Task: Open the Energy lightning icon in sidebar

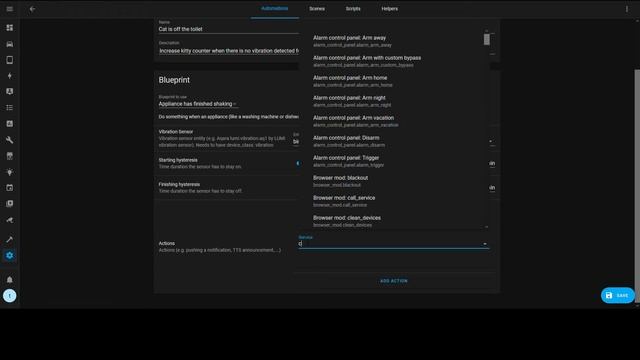Action: [9, 76]
